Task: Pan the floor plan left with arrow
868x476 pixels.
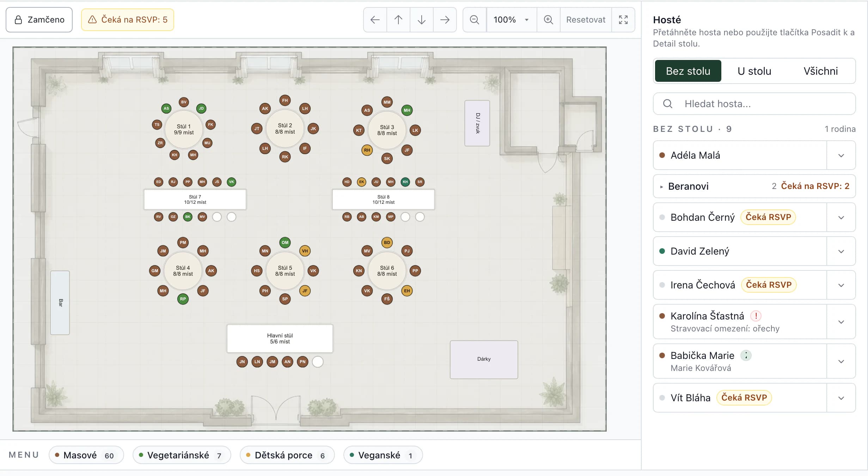Action: (375, 20)
